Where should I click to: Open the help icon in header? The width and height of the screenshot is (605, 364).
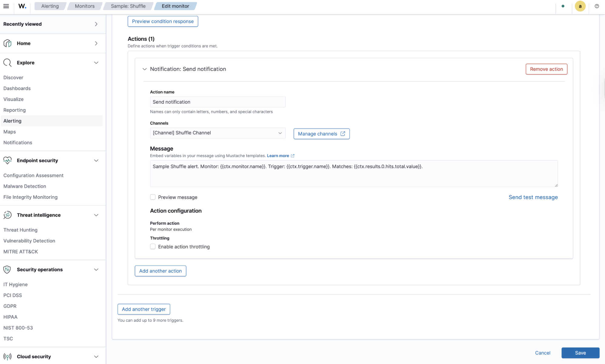point(597,6)
